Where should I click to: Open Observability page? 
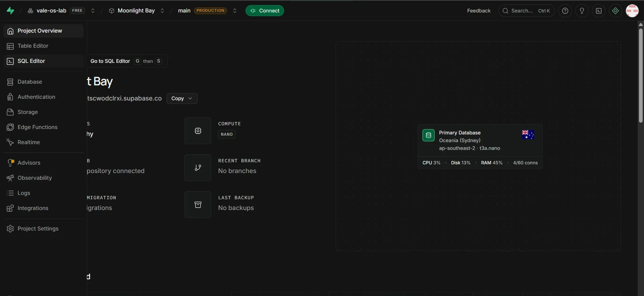click(44, 178)
